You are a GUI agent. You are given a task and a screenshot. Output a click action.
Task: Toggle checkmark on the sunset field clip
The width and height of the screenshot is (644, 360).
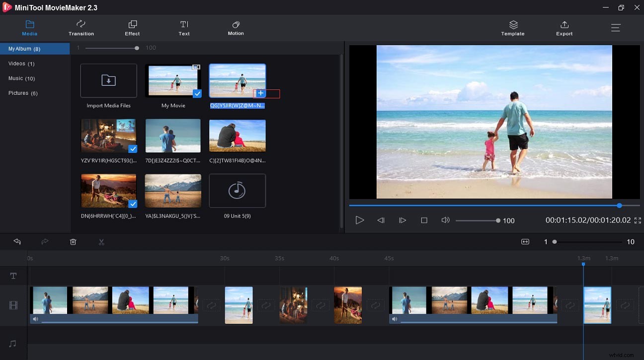(133, 204)
